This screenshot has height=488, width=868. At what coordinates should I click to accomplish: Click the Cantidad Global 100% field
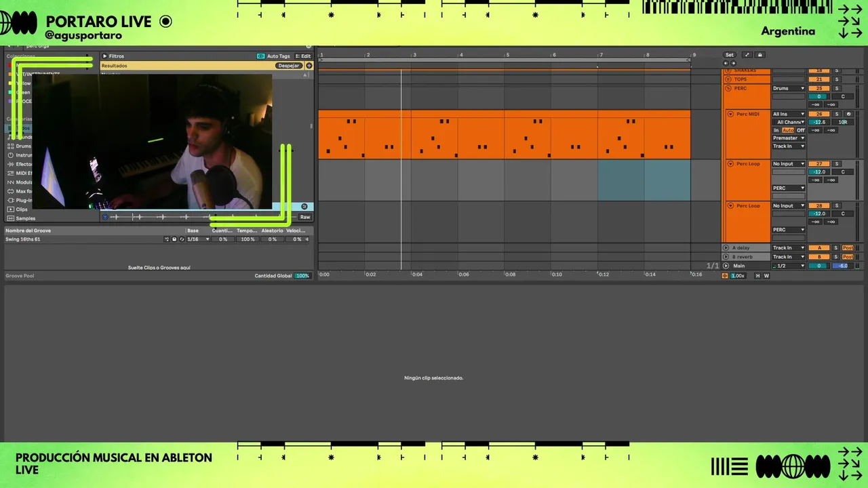[302, 276]
